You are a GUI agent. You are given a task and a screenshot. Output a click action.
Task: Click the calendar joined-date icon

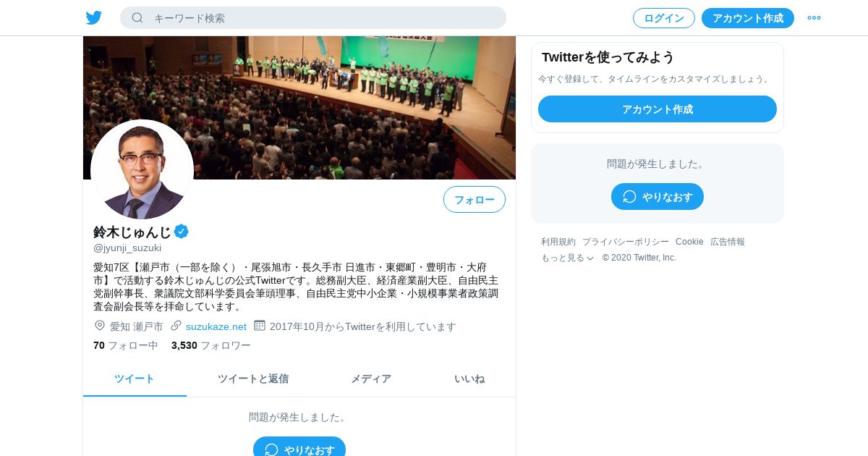(x=260, y=326)
